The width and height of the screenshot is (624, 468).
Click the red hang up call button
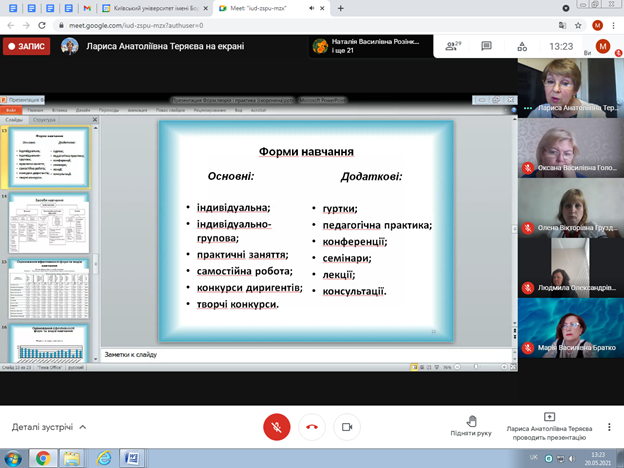coord(312,426)
